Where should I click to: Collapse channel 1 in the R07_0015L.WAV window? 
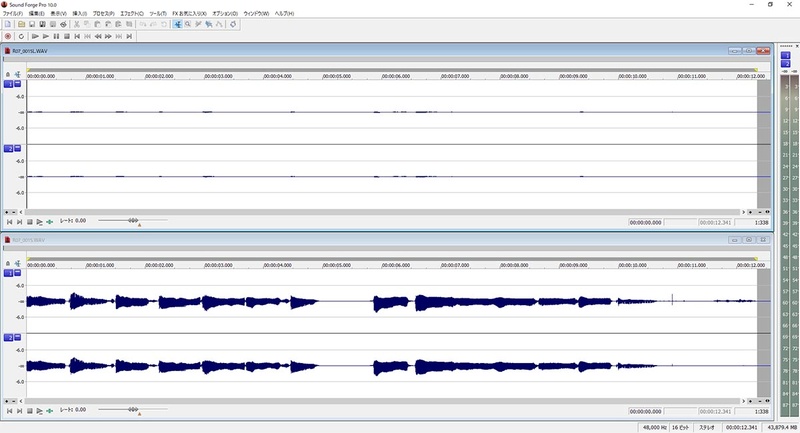17,84
